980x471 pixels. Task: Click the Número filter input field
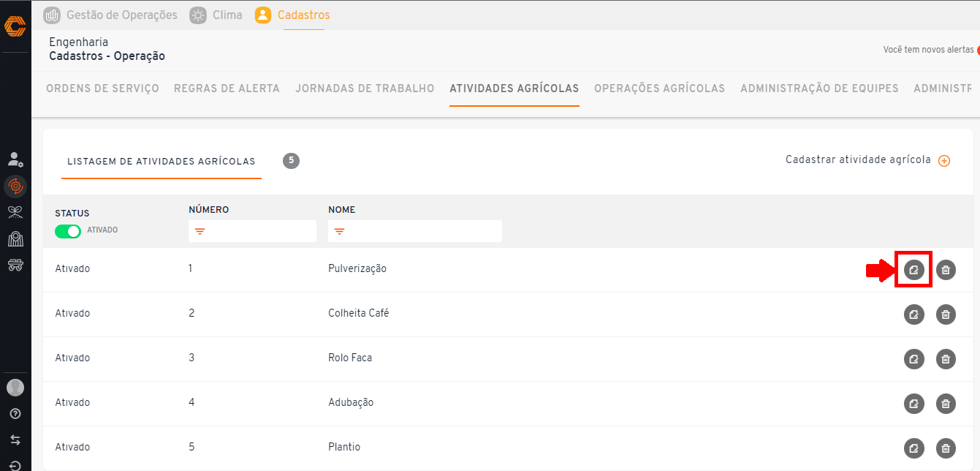tap(252, 231)
